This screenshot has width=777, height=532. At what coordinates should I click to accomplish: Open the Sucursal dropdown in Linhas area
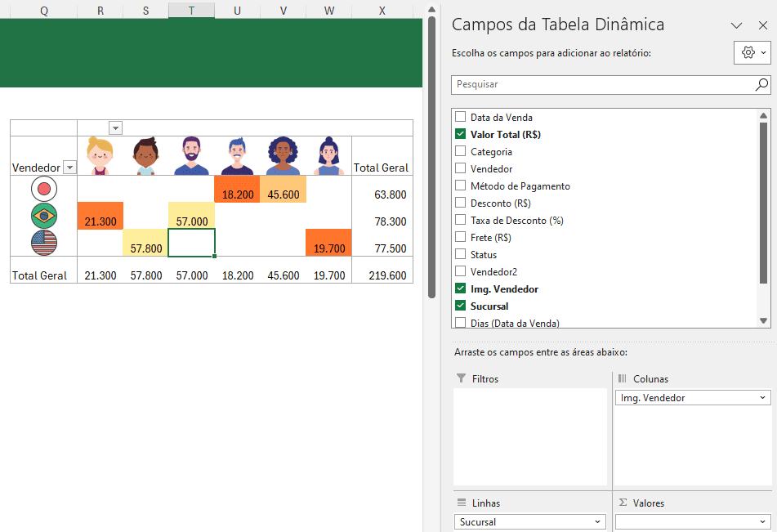[599, 521]
